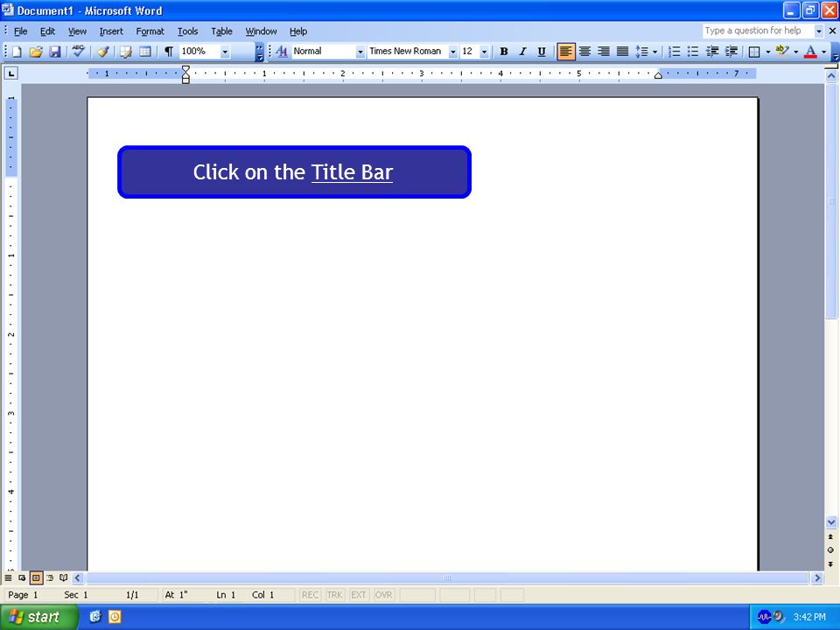Viewport: 840px width, 630px height.
Task: Jump to previous page double arrow
Action: click(831, 536)
